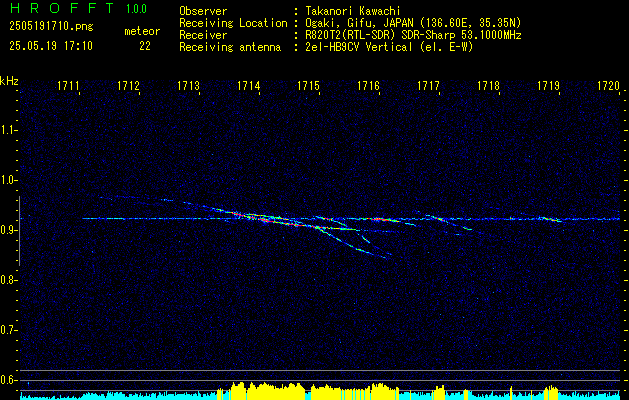Select the Ogaki, Gifu, JAPAN location text
This screenshot has height=400, width=629.
[413, 23]
